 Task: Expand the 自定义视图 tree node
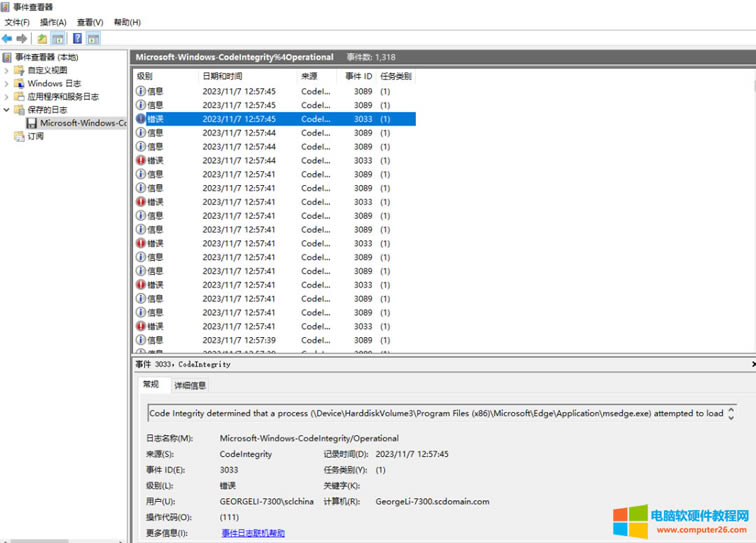click(7, 71)
